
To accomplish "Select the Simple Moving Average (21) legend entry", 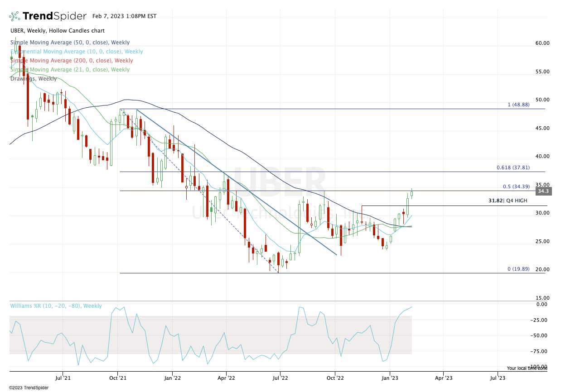I will click(x=70, y=70).
